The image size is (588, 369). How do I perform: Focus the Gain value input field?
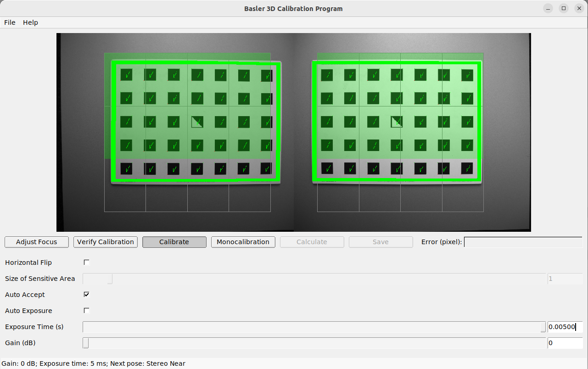click(565, 343)
